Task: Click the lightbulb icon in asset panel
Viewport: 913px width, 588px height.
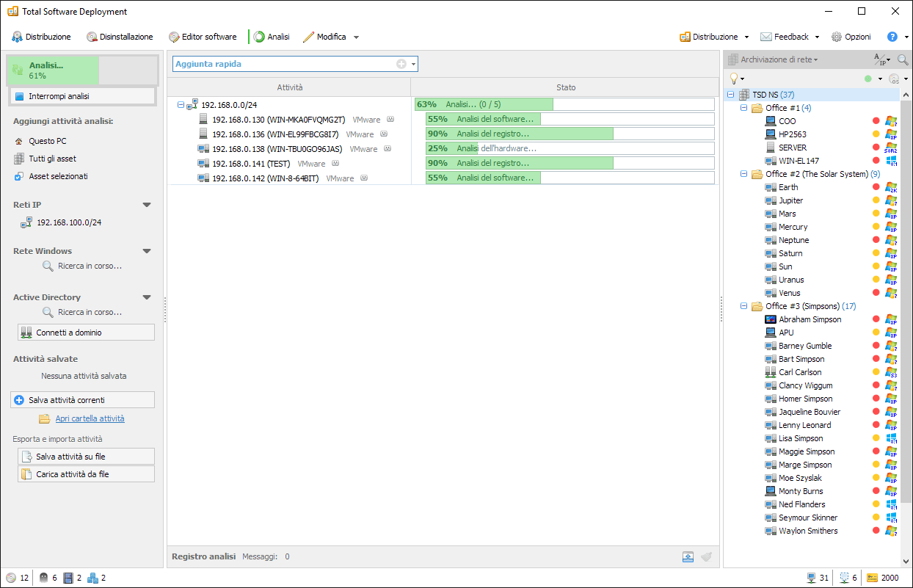Action: [x=733, y=79]
